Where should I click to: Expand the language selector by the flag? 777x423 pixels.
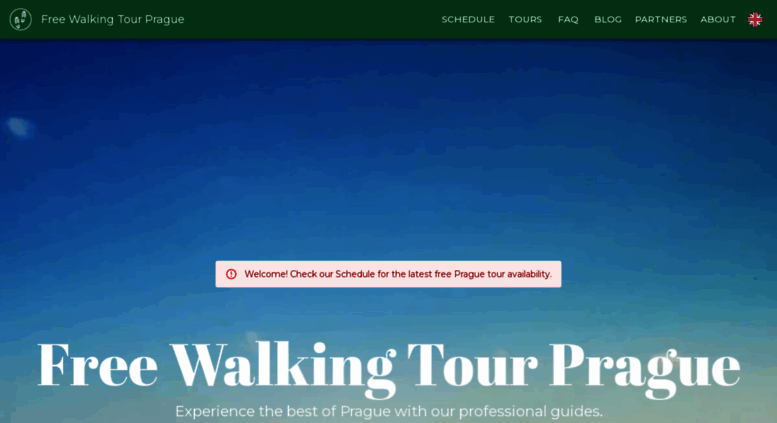click(x=755, y=19)
